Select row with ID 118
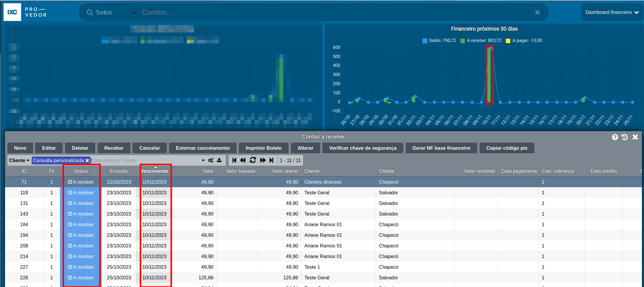Image resolution: width=644 pixels, height=287 pixels. click(323, 193)
